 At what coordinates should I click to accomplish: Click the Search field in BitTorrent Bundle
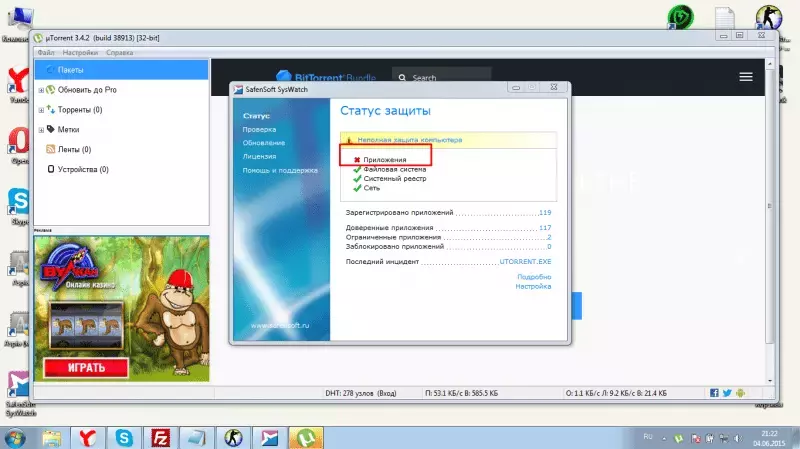click(441, 78)
